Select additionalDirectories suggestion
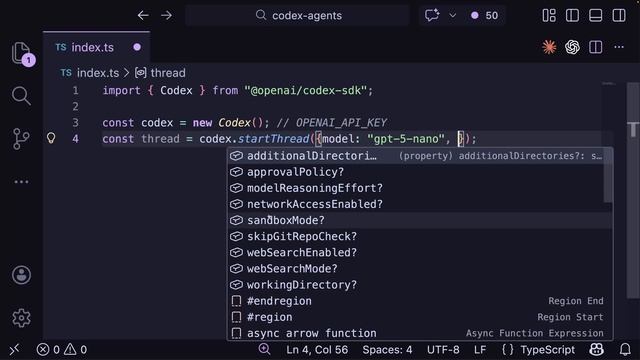Screen dimensions: 640x360 420,156
